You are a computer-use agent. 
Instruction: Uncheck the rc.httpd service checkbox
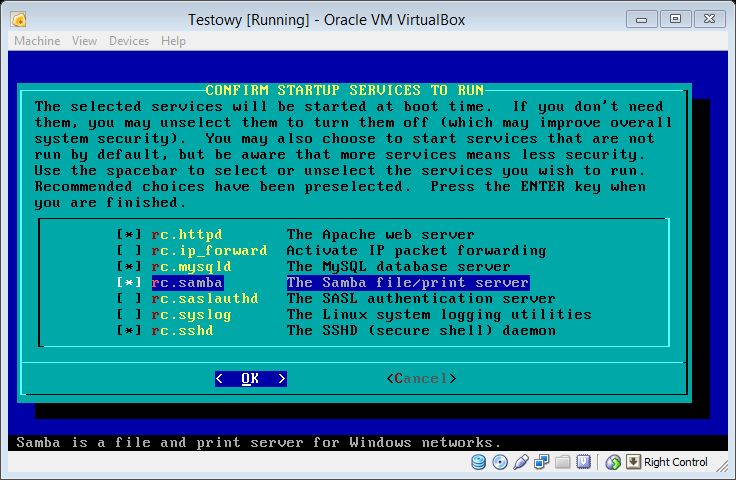click(129, 234)
